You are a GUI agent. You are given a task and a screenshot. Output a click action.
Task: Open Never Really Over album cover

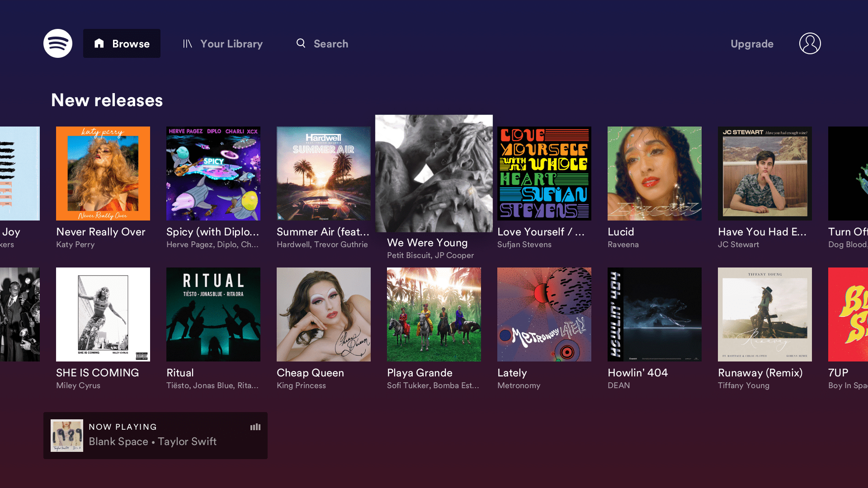click(103, 174)
